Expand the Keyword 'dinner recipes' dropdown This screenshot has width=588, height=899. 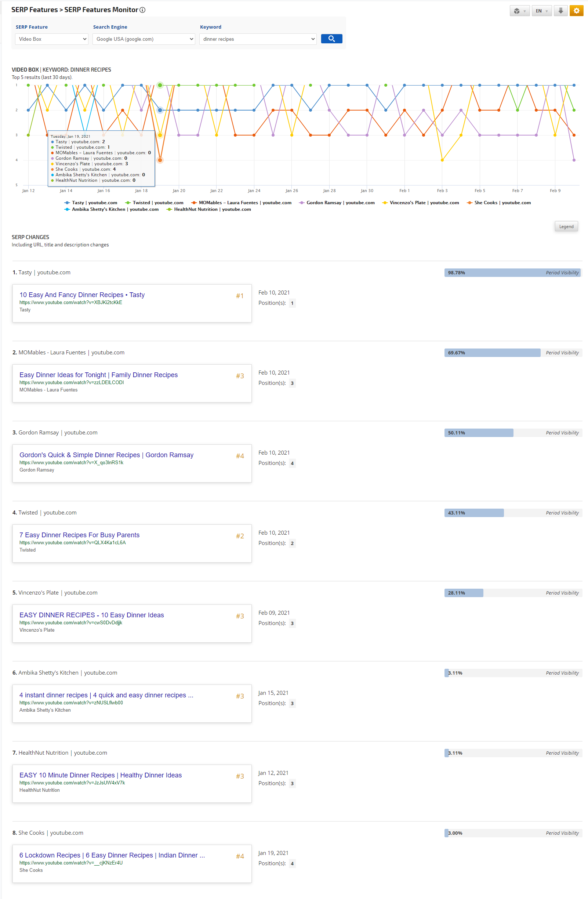pyautogui.click(x=258, y=39)
